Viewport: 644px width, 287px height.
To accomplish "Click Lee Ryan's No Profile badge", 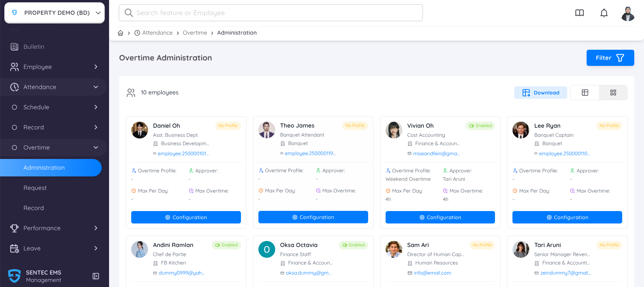I will coord(609,126).
